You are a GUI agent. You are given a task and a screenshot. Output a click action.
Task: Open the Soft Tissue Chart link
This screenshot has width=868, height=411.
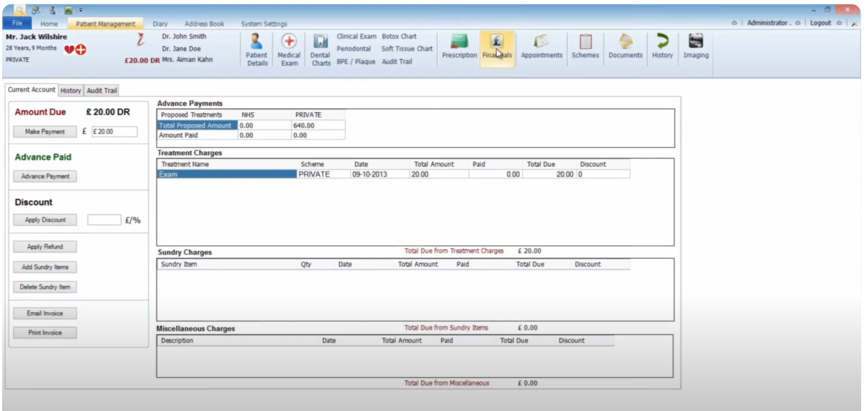[407, 48]
